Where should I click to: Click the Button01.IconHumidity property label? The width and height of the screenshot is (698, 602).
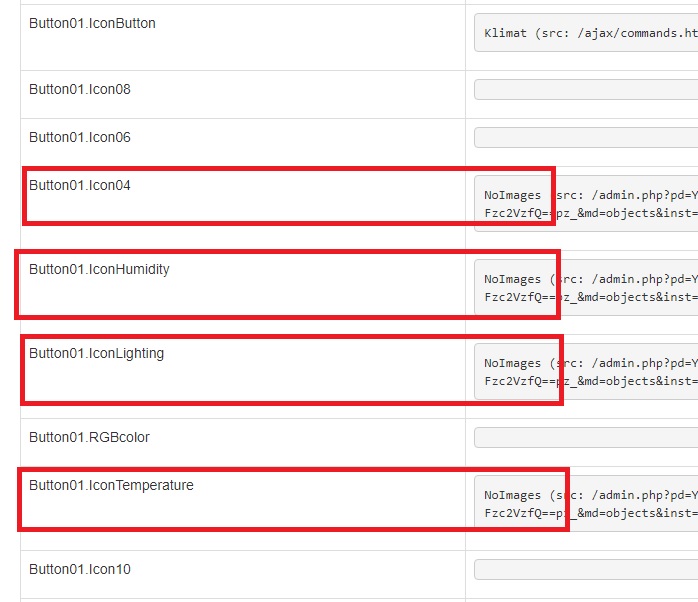(99, 269)
